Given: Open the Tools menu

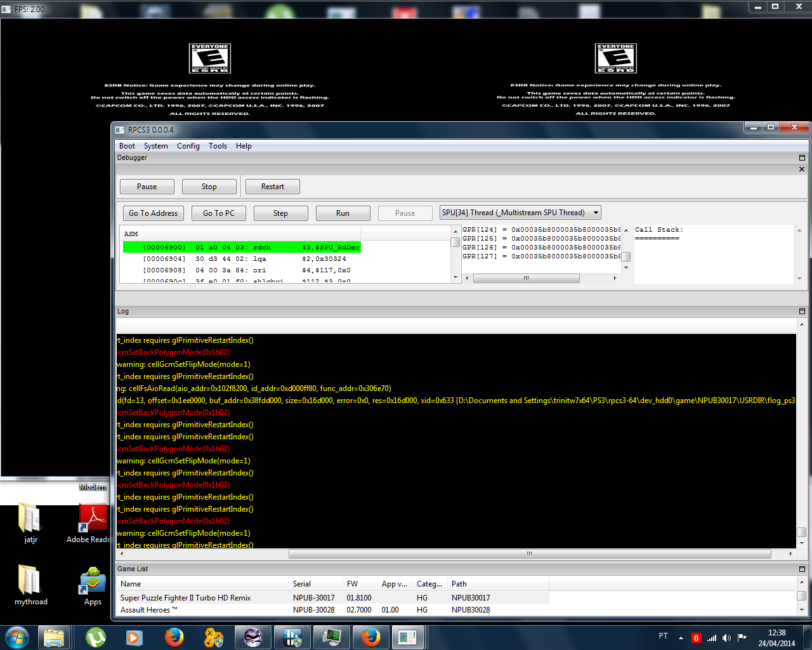Looking at the screenshot, I should click(218, 146).
